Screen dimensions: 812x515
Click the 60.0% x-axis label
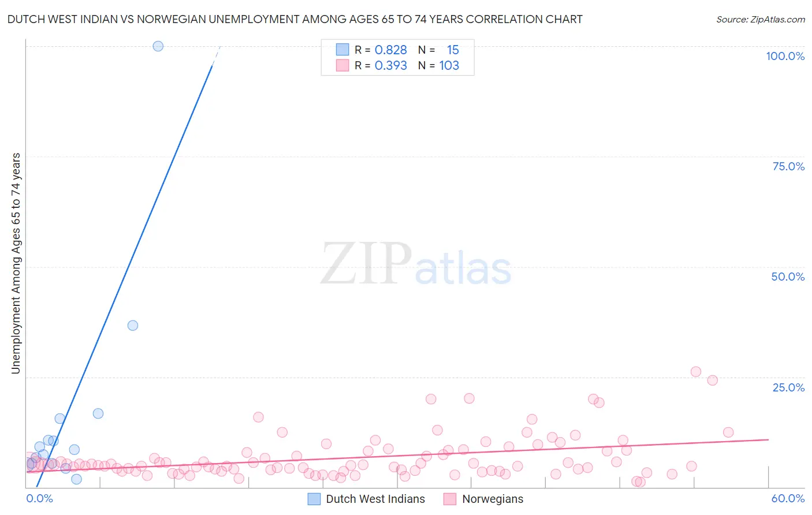pos(788,498)
